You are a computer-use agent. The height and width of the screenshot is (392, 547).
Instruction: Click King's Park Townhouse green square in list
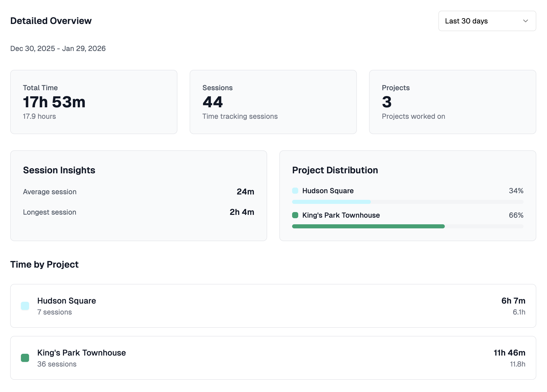25,358
